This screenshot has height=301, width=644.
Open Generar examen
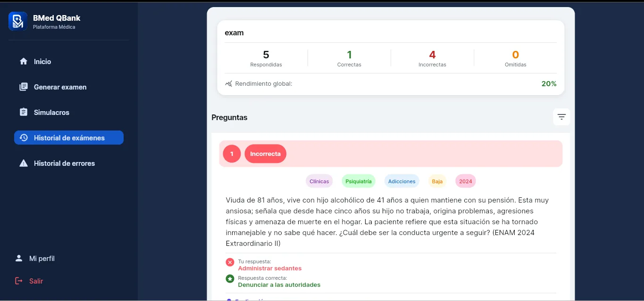[x=69, y=87]
